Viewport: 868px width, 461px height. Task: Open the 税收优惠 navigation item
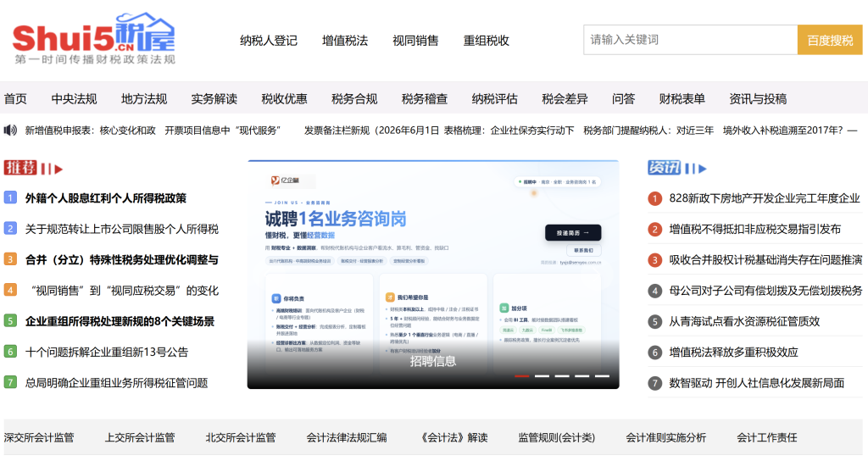[x=285, y=99]
